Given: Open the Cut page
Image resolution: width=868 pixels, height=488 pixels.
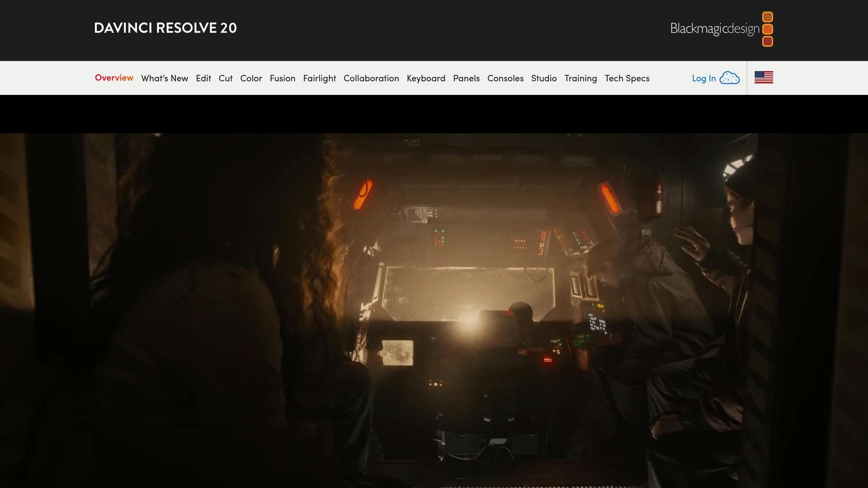Looking at the screenshot, I should point(225,78).
